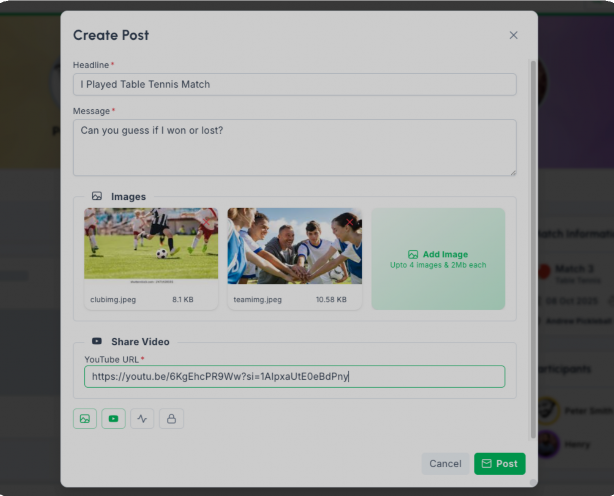This screenshot has height=496, width=614.
Task: Submit with the green Post button
Action: point(499,464)
